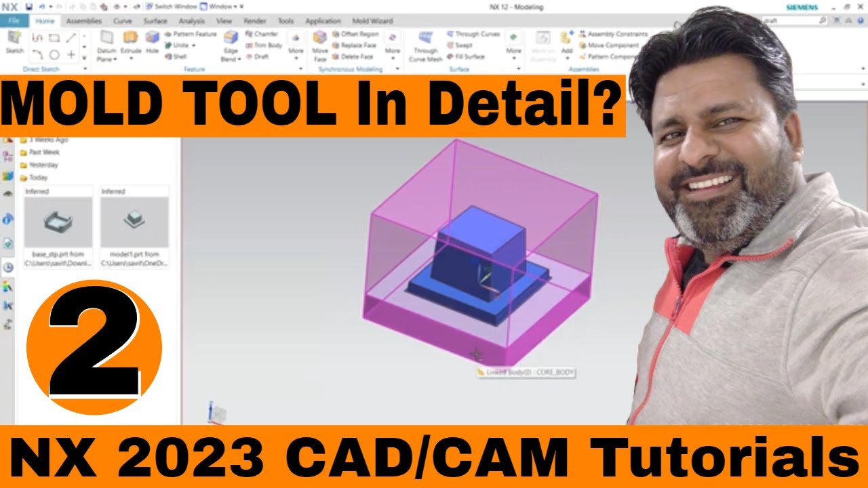Open Through Curve Mesh tool
Image resolution: width=868 pixels, height=488 pixels.
(x=426, y=46)
